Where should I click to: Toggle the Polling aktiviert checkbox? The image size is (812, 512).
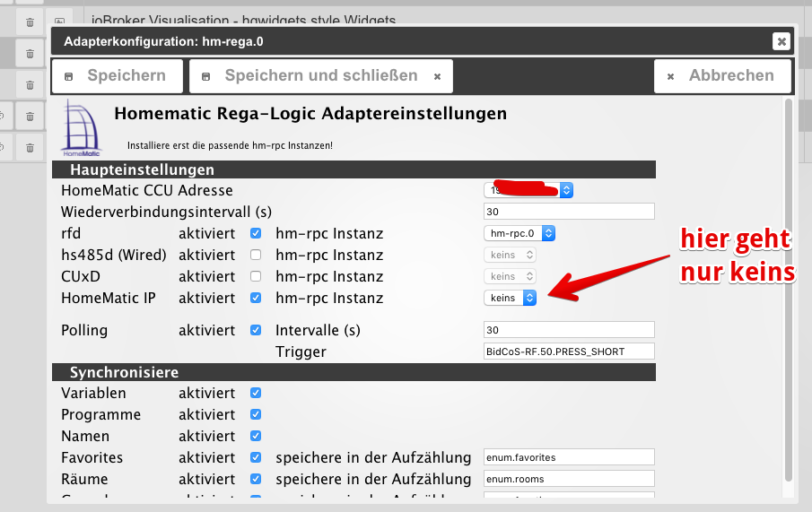(256, 330)
